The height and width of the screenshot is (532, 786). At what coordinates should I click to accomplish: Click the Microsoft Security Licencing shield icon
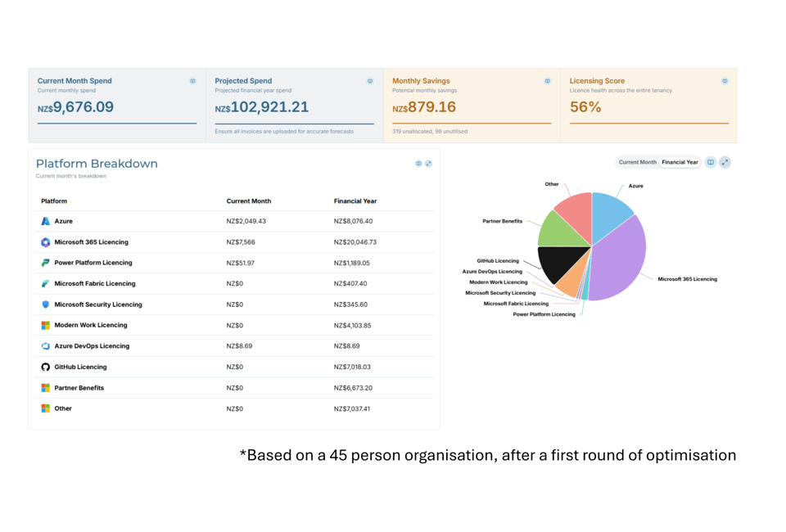pyautogui.click(x=46, y=304)
